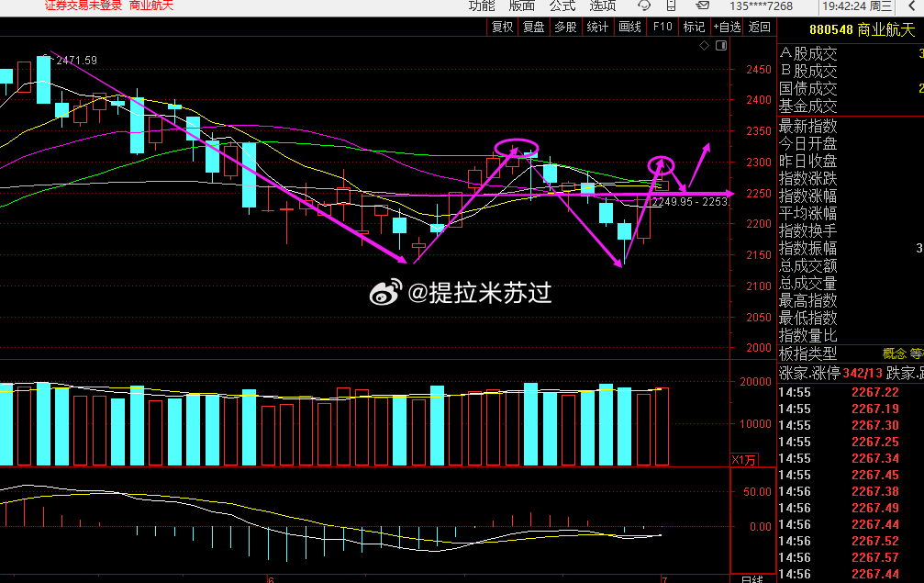Click the tick row with 2267.19

851,409
